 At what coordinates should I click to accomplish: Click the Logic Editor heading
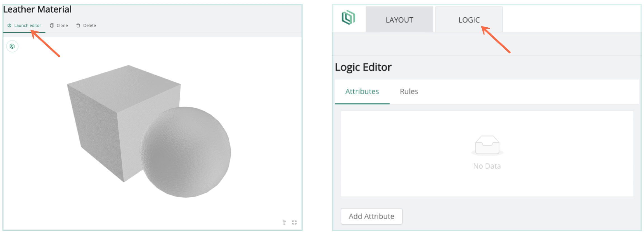pyautogui.click(x=363, y=67)
